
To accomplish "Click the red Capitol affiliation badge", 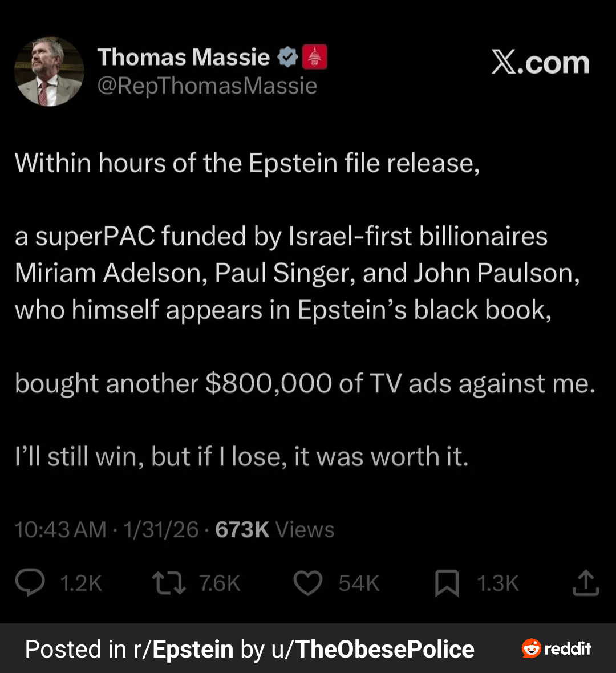I will [314, 57].
